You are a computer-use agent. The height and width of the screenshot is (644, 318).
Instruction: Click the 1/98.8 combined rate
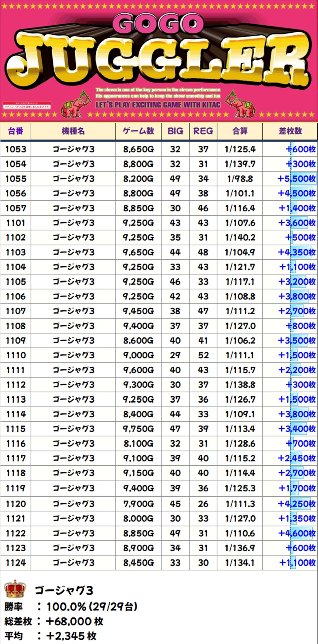pos(240,179)
